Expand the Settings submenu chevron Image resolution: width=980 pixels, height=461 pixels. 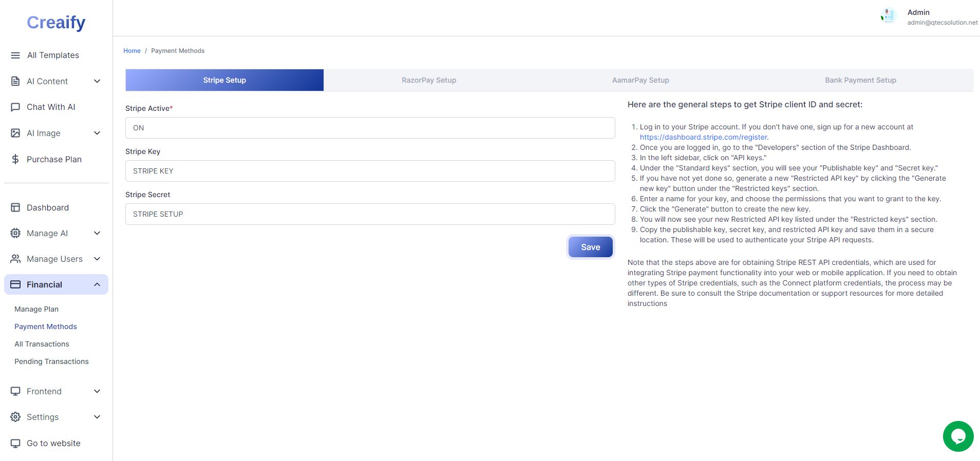(x=97, y=417)
